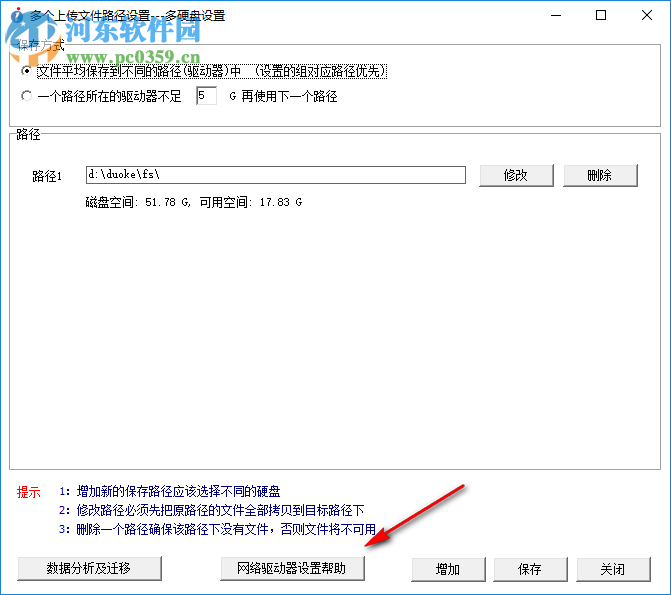Click the 删除 button for 路径1
Image resolution: width=671 pixels, height=595 pixels.
600,176
